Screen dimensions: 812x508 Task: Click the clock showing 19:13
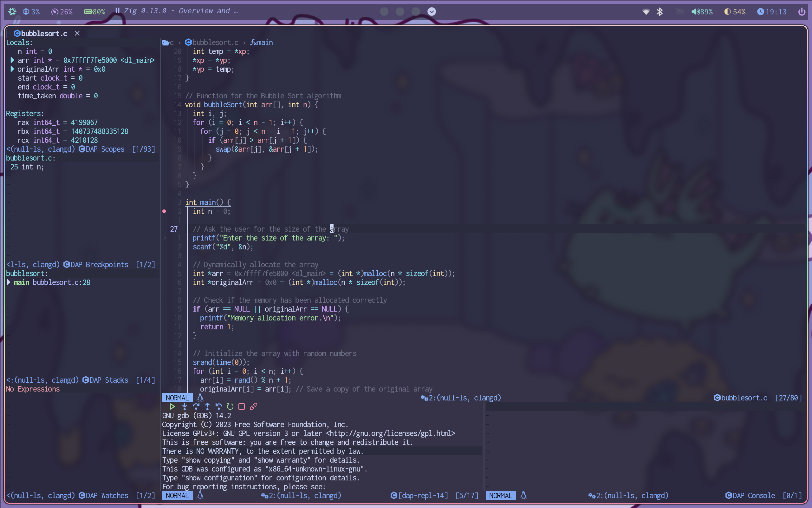pos(772,11)
